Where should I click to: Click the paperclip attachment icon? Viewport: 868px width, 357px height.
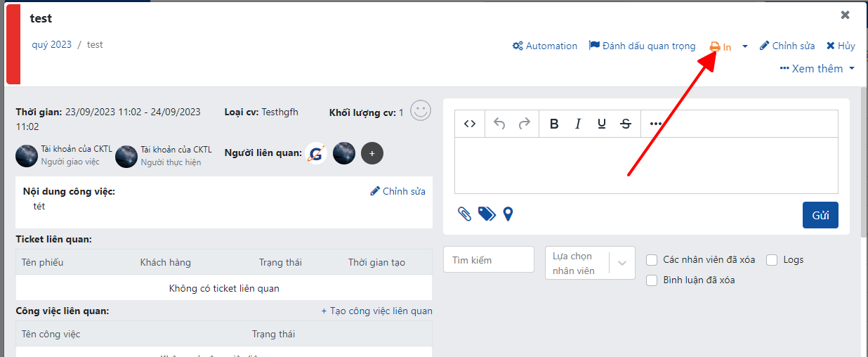point(464,214)
